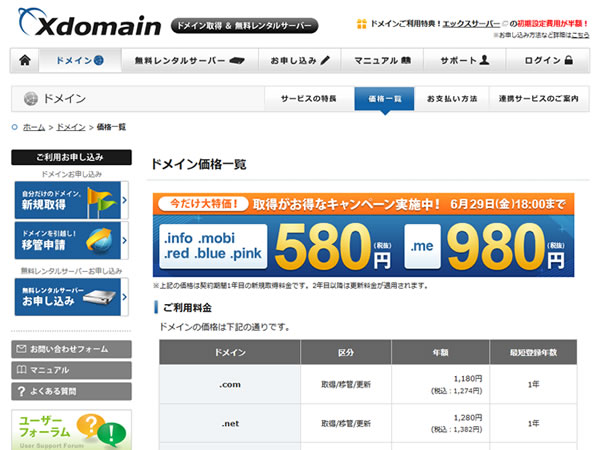Click the 580円 campaign banner
This screenshot has width=600, height=450.
pos(276,246)
